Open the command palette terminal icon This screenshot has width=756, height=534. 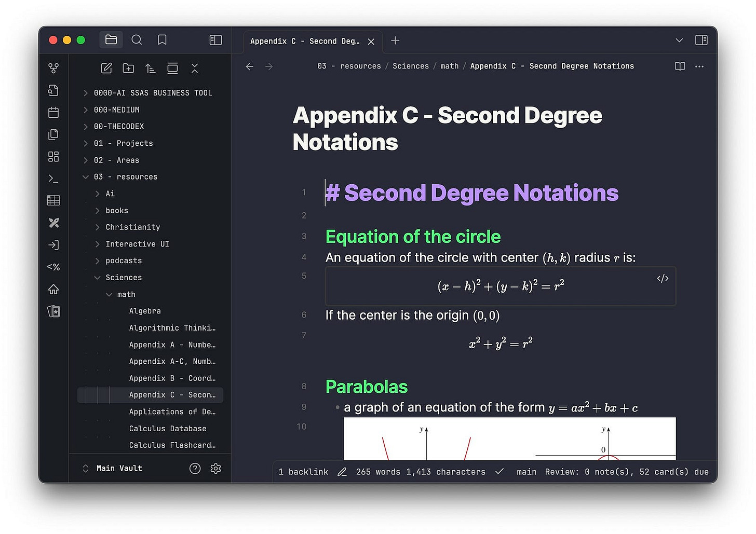53,179
